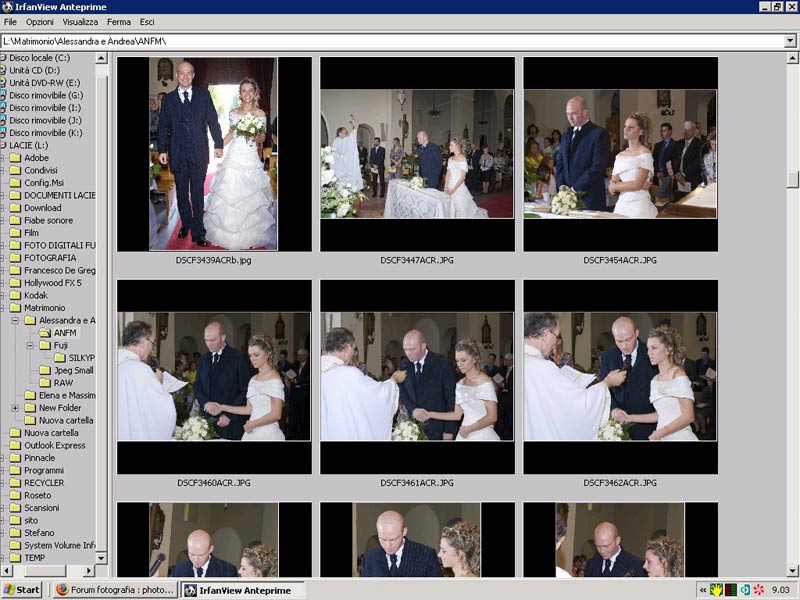Screen dimensions: 800x600
Task: Click the Ferma menu item
Action: click(119, 22)
